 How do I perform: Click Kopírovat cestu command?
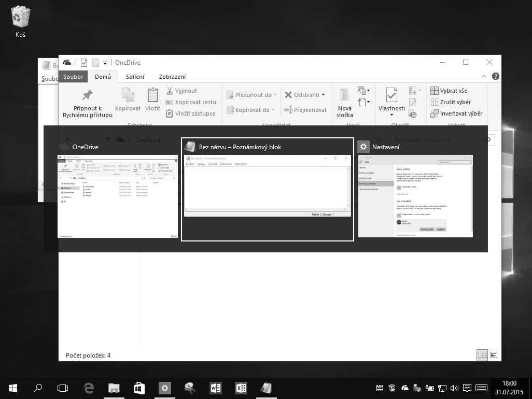click(191, 102)
